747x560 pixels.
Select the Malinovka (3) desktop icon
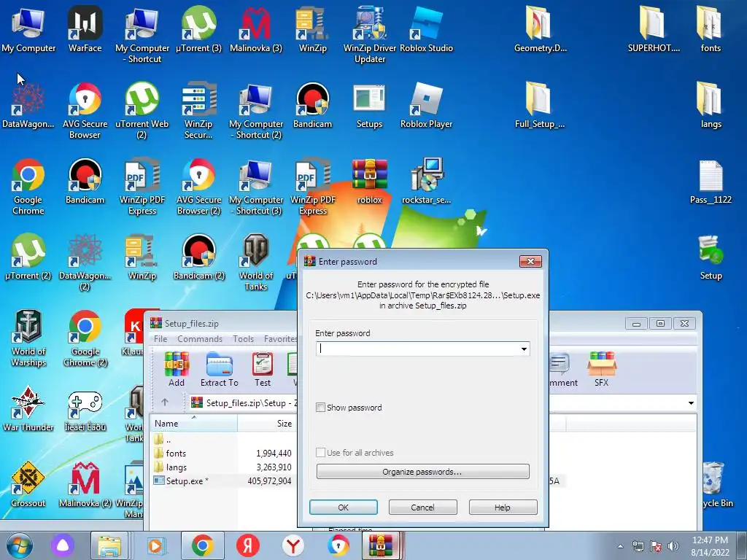coord(256,29)
